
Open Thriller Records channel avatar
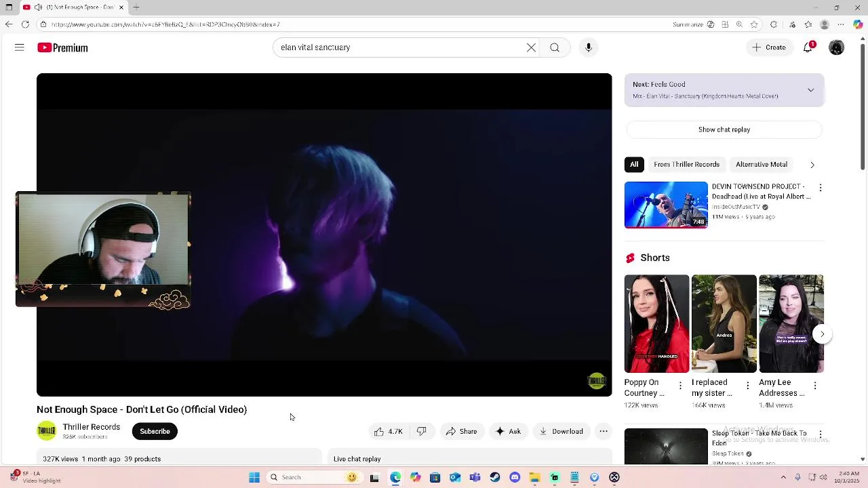click(x=47, y=431)
